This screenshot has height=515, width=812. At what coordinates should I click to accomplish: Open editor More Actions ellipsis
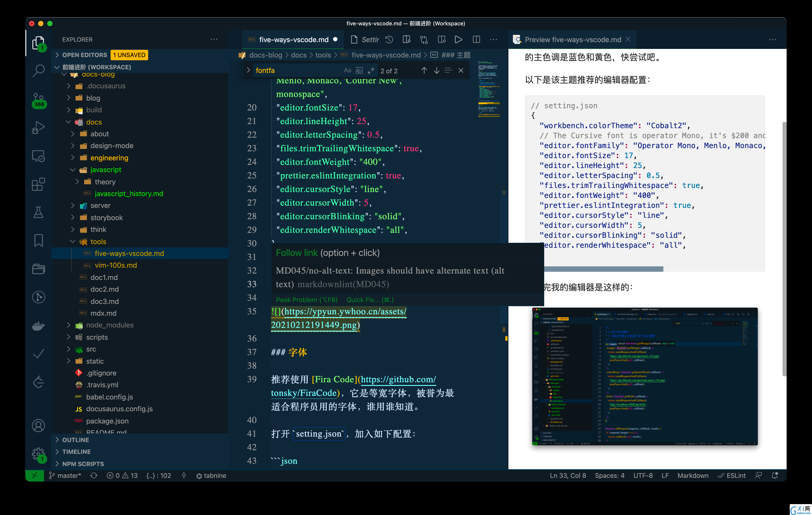[x=493, y=40]
